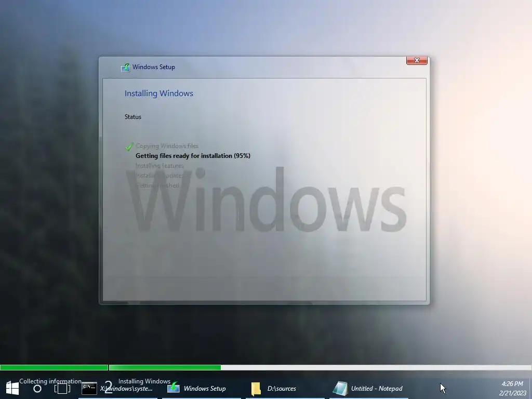Screen dimensions: 532x399
Task: Switch to the command prompt taskbar item
Action: (x=118, y=389)
